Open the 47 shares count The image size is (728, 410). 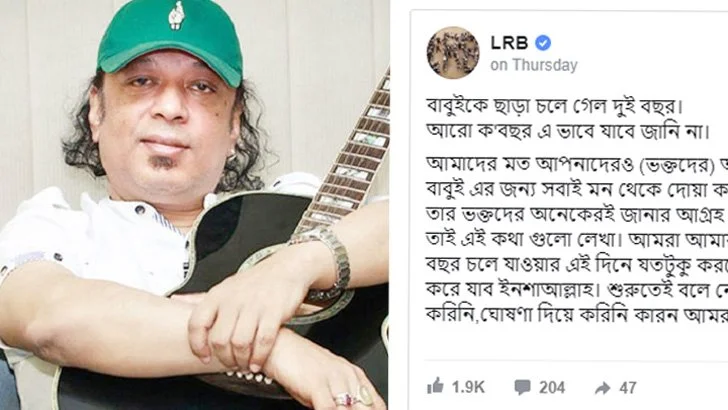628,387
